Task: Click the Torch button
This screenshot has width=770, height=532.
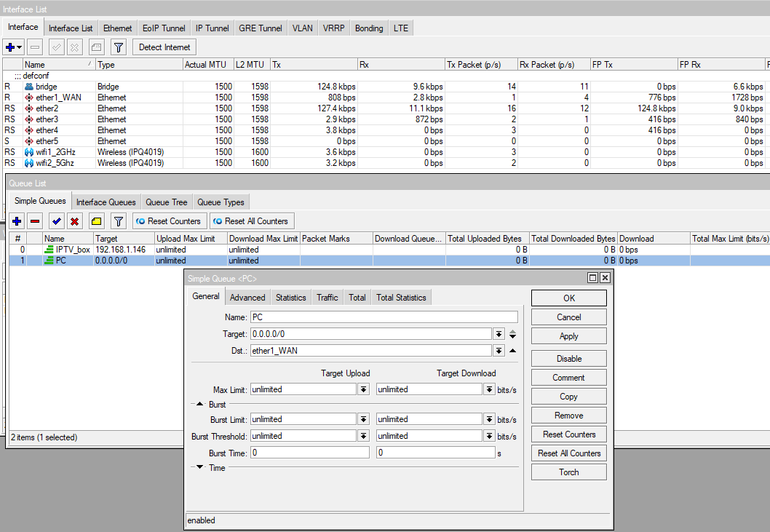Action: coord(568,472)
